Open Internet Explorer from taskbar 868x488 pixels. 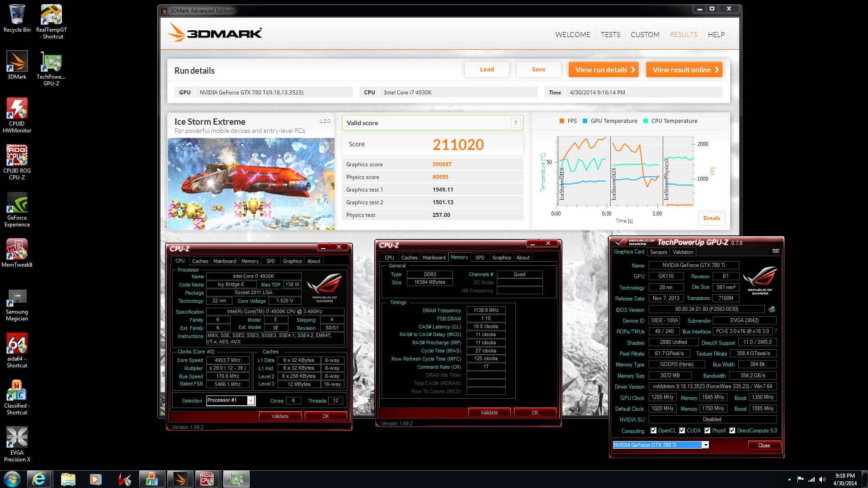39,479
